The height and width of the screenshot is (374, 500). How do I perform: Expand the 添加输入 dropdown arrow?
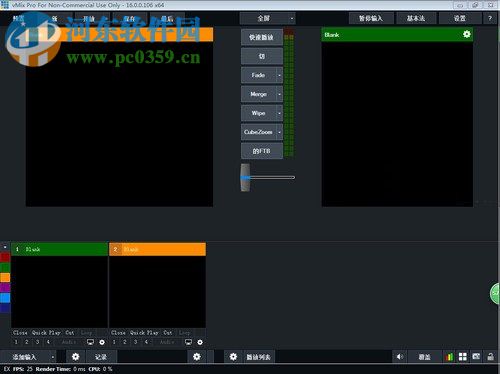[x=53, y=357]
